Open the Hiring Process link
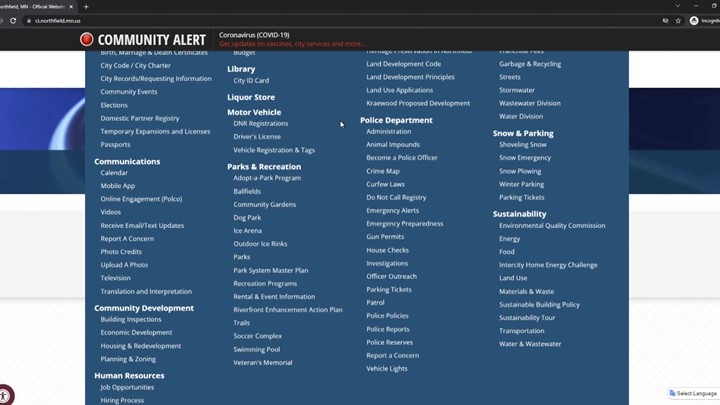Image resolution: width=720 pixels, height=405 pixels. click(122, 400)
